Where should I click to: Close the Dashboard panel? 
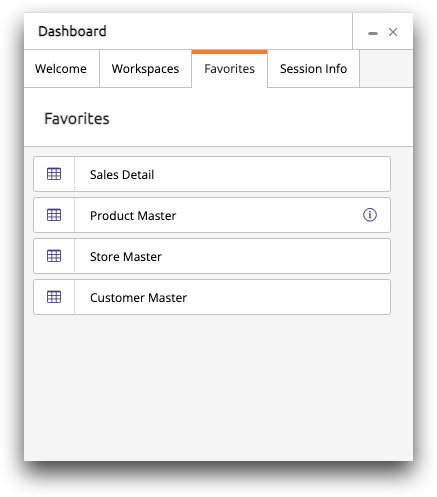click(393, 32)
